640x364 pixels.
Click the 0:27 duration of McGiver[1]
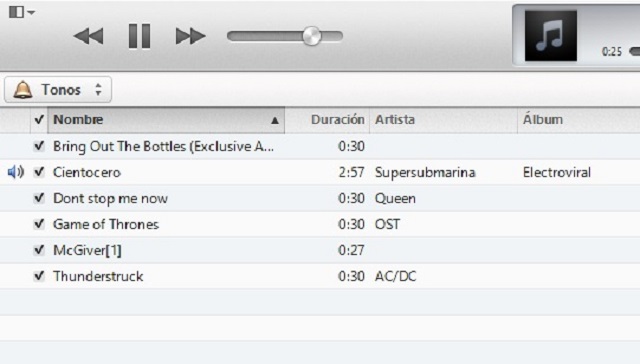[x=351, y=250]
